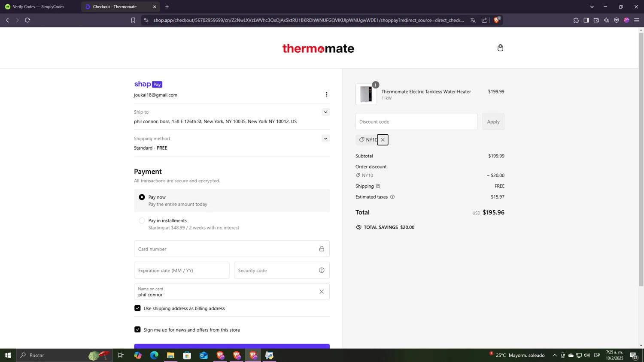Click the TOTAL SAVINGS $20.00 text
The width and height of the screenshot is (644, 362).
(389, 227)
